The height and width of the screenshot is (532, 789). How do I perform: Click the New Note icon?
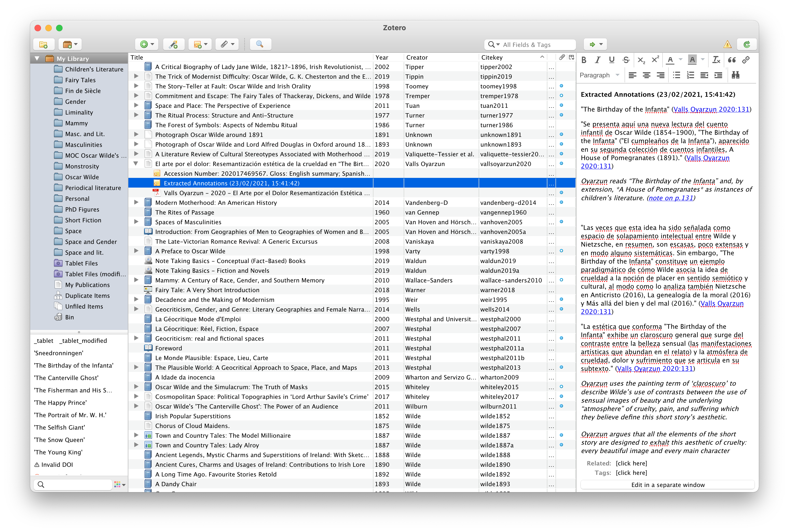point(197,44)
